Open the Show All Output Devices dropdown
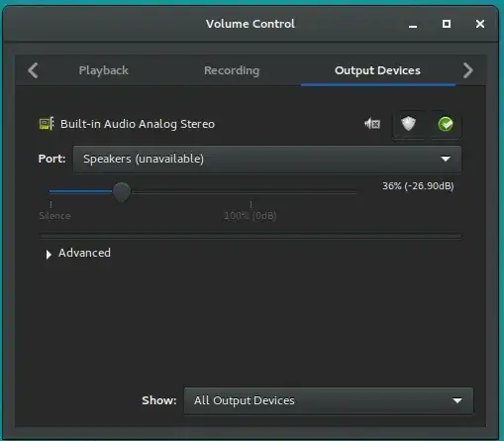The width and height of the screenshot is (504, 441). tap(329, 400)
